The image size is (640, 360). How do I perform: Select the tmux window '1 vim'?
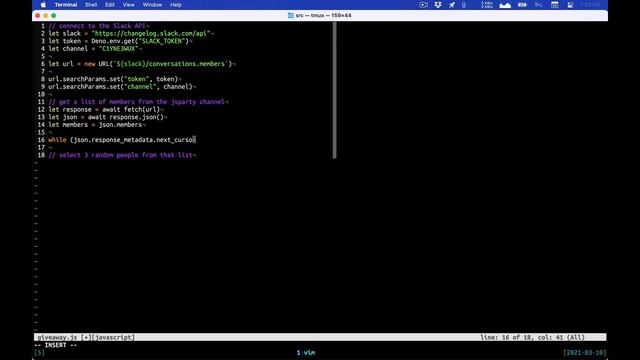pos(306,353)
